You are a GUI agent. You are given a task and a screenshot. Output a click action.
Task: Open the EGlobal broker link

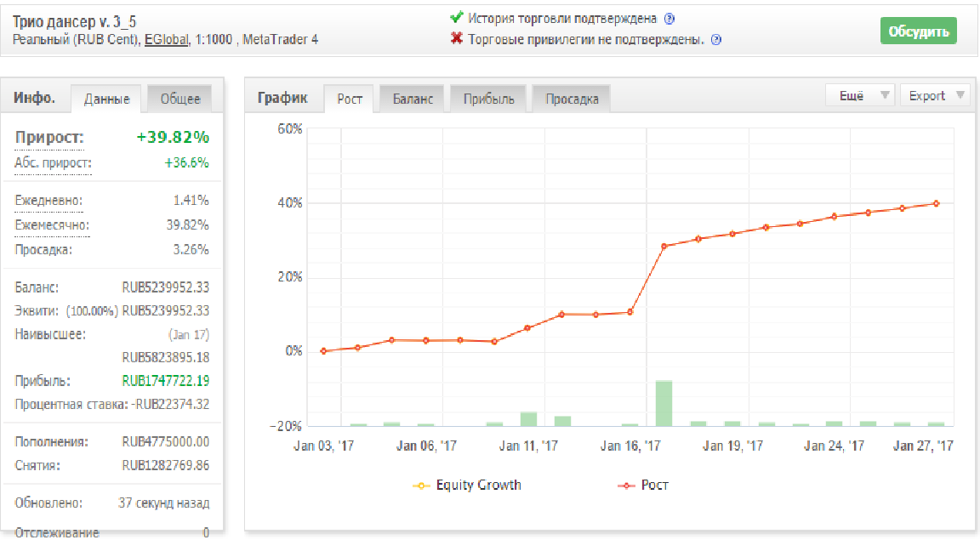pyautogui.click(x=166, y=39)
